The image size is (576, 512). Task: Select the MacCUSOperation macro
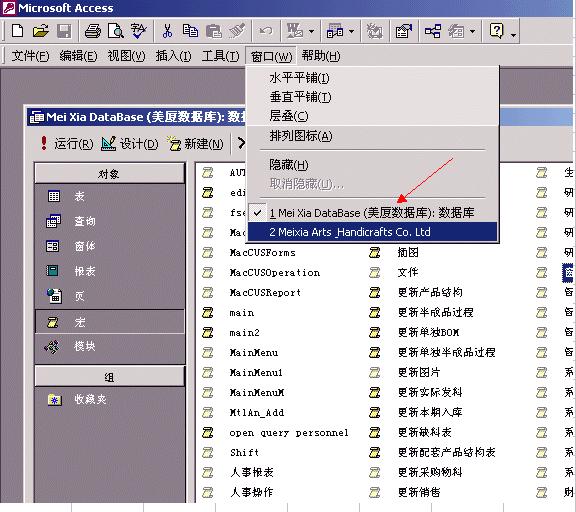(x=274, y=273)
